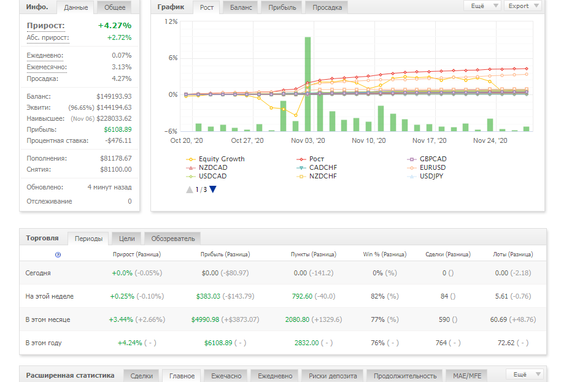The width and height of the screenshot is (588, 382).
Task: Toggle Рост series in chart legend
Action: point(310,159)
